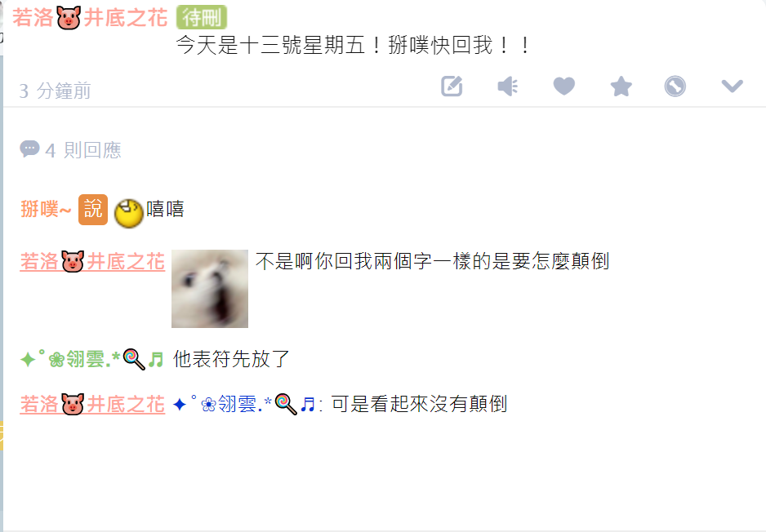766x532 pixels.
Task: Click the 待刪 green tag label
Action: tap(201, 18)
